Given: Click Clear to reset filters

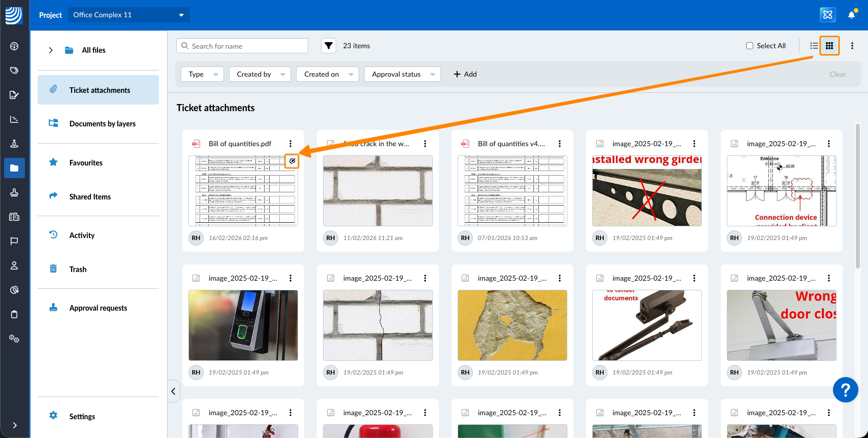Looking at the screenshot, I should pos(838,74).
